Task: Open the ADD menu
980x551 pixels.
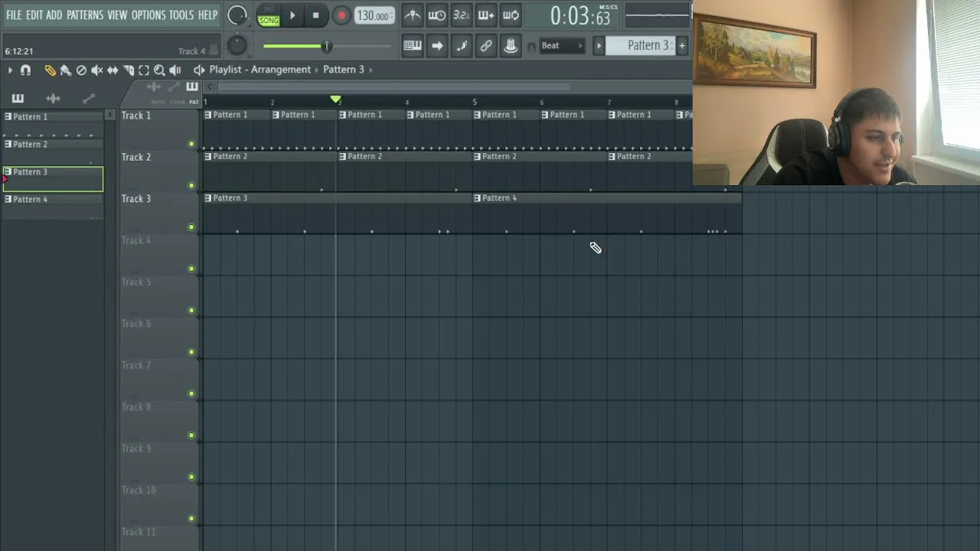Action: click(54, 15)
